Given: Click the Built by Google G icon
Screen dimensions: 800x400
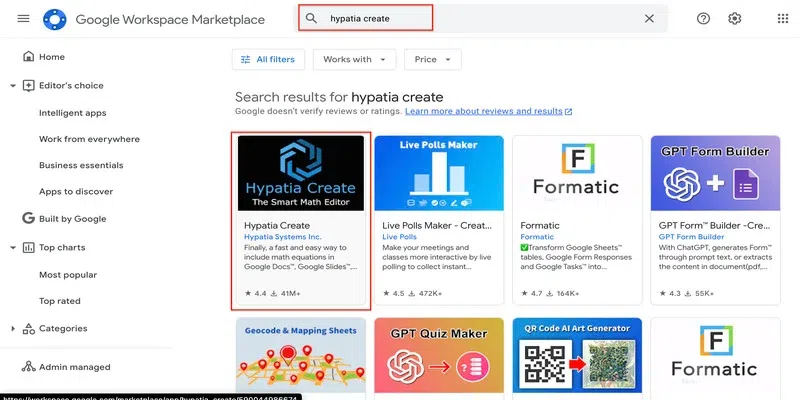Looking at the screenshot, I should click(29, 218).
